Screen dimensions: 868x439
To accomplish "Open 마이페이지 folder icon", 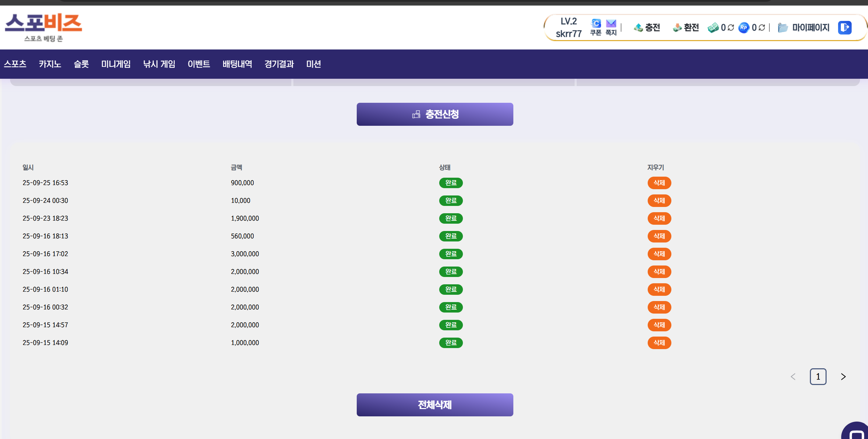I will click(x=783, y=28).
